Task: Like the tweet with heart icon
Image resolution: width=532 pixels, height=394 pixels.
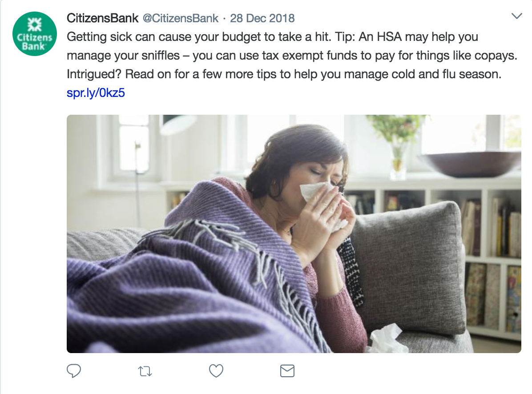Action: click(216, 370)
